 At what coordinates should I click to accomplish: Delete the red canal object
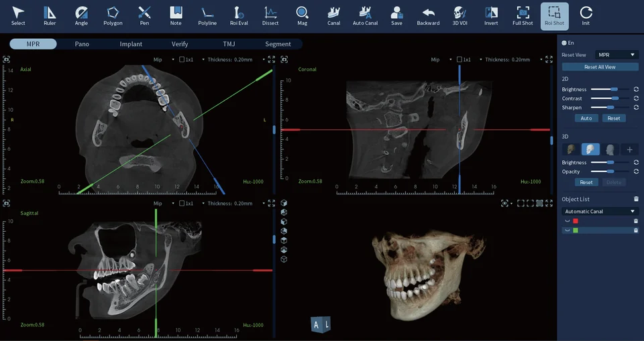tap(636, 221)
